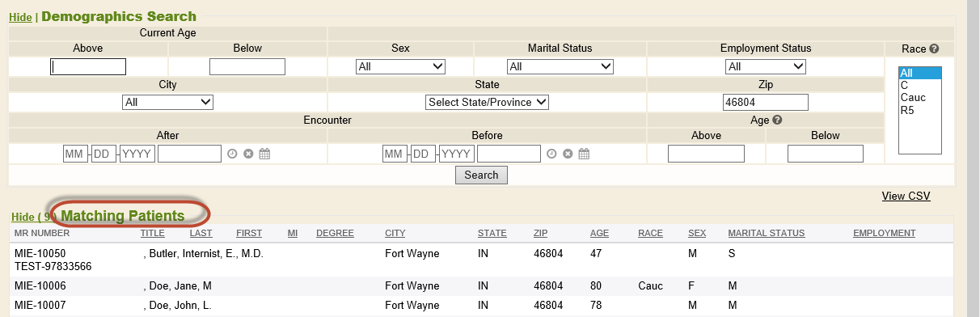Click the Zip input field
The image size is (980, 317).
tap(766, 102)
